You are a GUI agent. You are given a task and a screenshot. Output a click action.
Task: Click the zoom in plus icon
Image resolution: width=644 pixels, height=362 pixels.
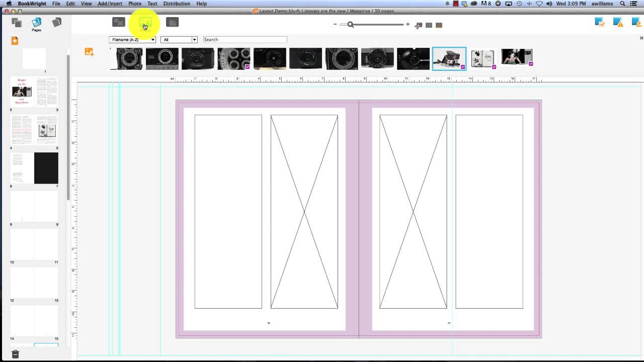(x=408, y=24)
